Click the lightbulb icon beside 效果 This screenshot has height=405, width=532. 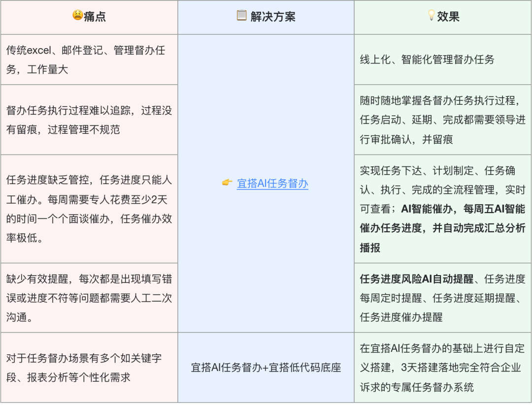pos(431,15)
